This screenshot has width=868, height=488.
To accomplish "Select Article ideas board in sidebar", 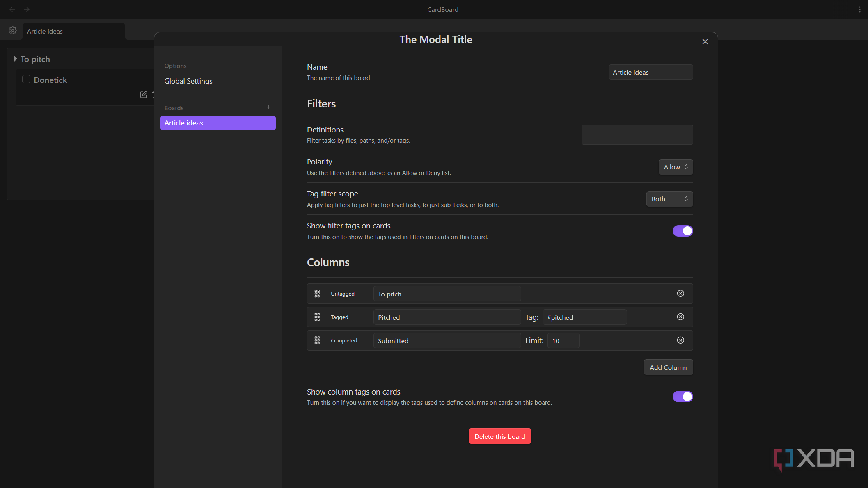I will tap(218, 123).
